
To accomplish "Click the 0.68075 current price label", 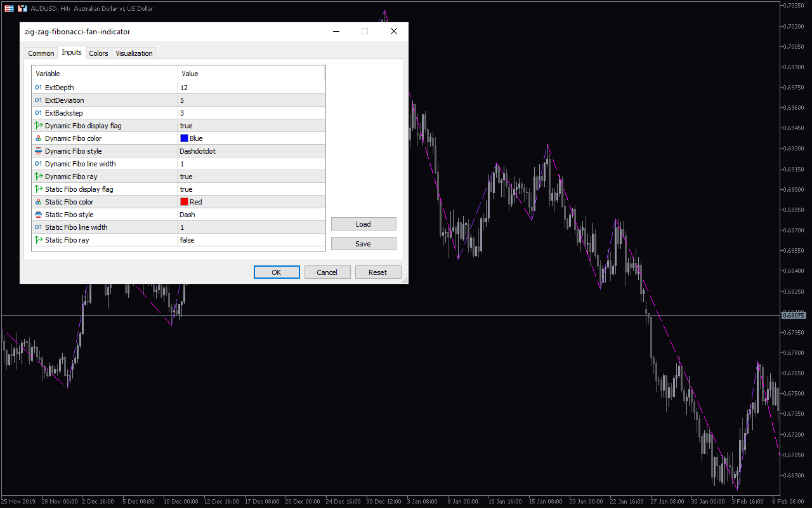I will point(794,315).
